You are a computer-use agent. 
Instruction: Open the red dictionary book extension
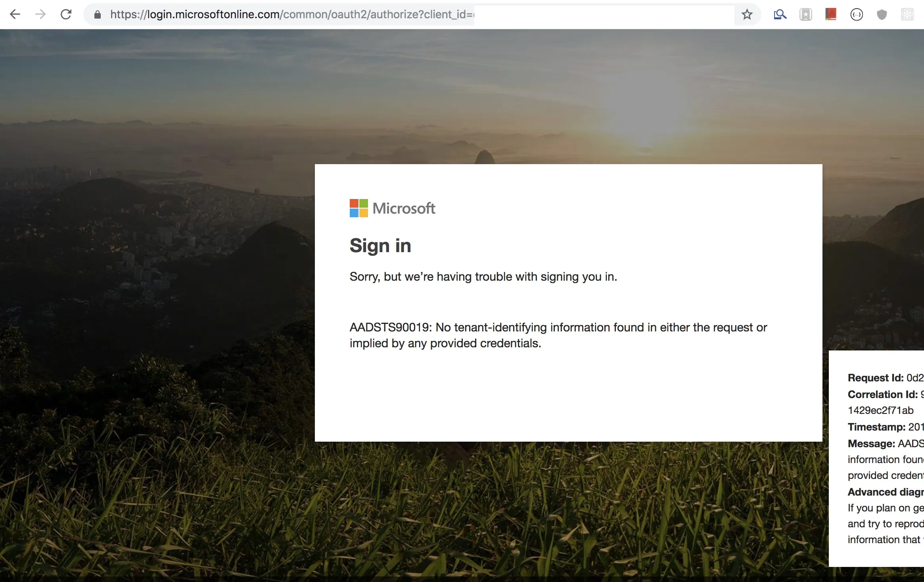pyautogui.click(x=831, y=15)
